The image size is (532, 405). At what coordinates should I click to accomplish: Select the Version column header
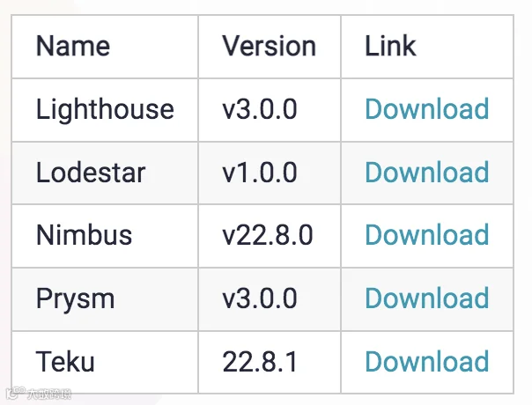270,47
